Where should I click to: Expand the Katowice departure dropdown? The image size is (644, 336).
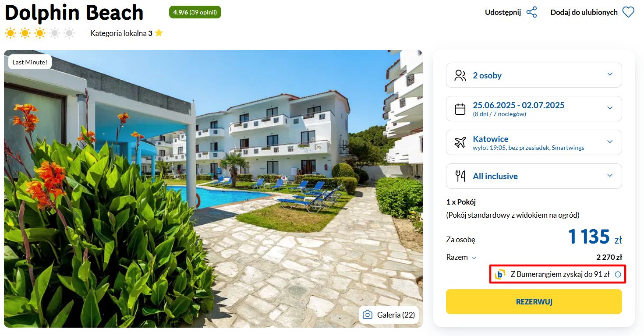tap(534, 142)
